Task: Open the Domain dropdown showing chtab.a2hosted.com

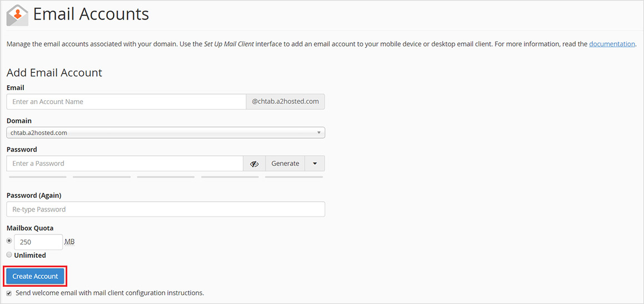Action: tap(166, 133)
